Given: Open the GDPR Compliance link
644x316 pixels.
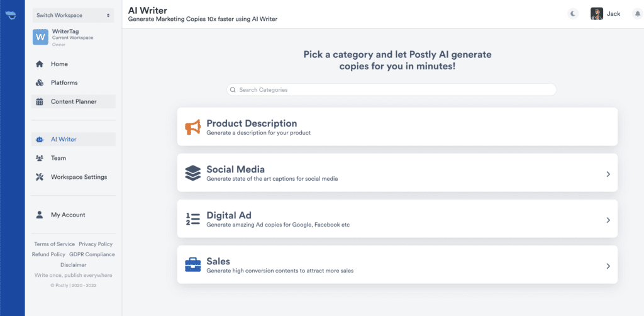Looking at the screenshot, I should click(92, 254).
